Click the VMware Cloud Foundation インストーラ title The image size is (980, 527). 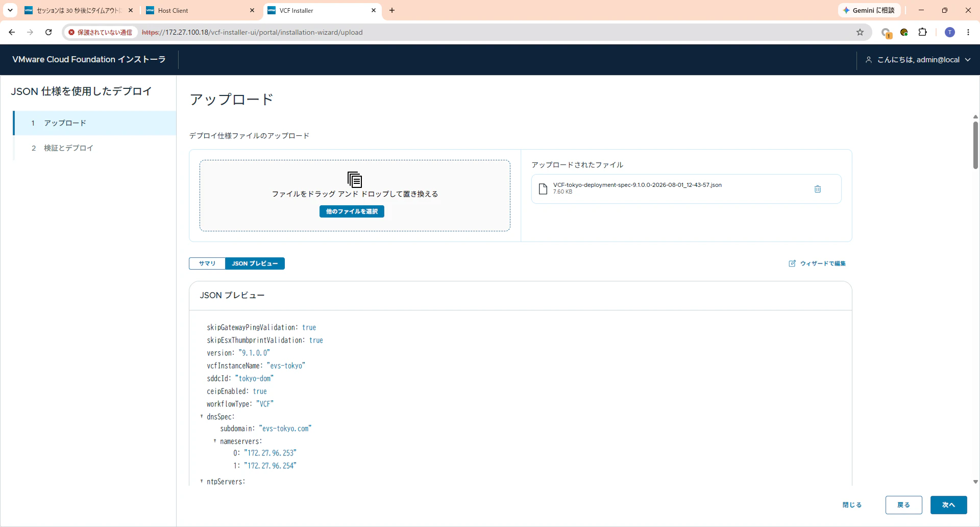(89, 60)
